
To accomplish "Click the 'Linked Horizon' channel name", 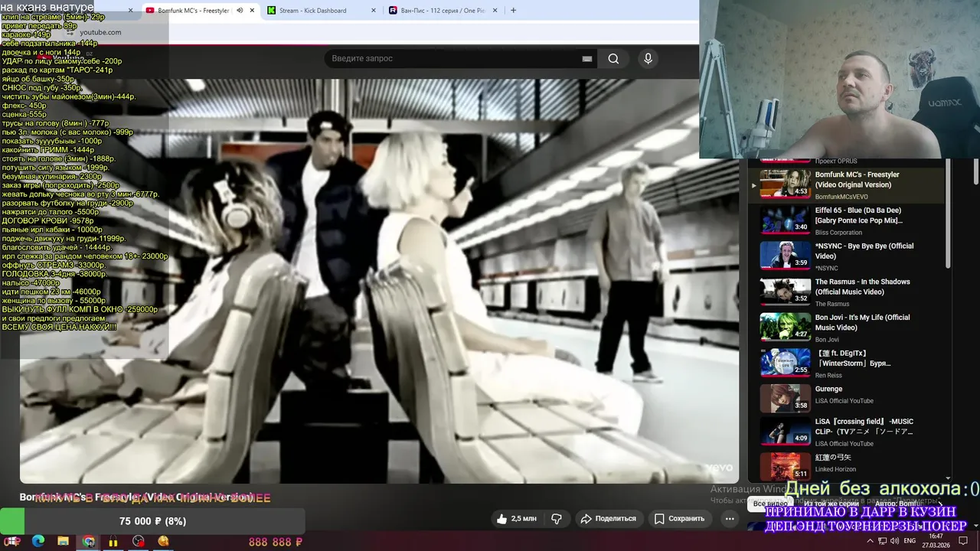I will 835,469.
